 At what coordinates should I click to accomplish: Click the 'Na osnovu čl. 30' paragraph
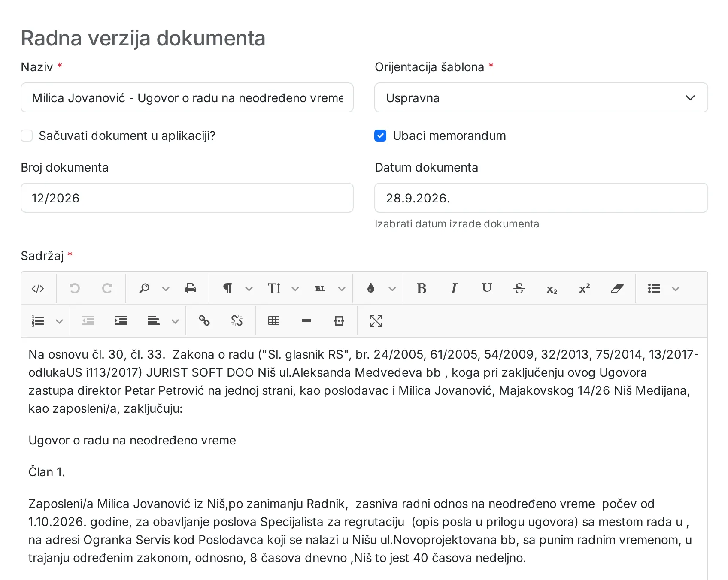(363, 381)
